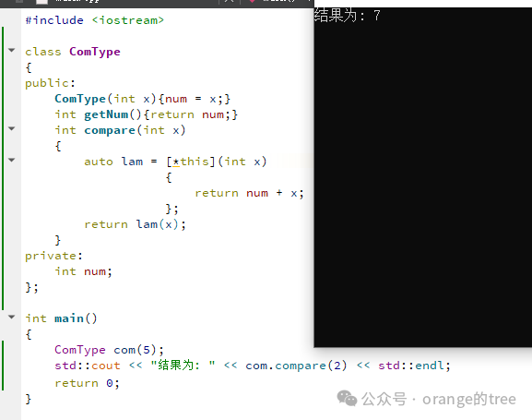Click the compare function name

[x=110, y=130]
